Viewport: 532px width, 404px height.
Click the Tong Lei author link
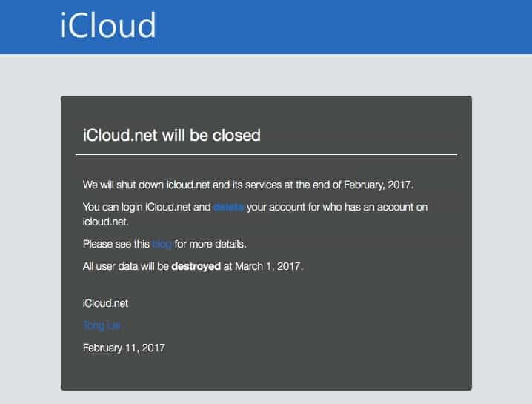click(x=101, y=325)
